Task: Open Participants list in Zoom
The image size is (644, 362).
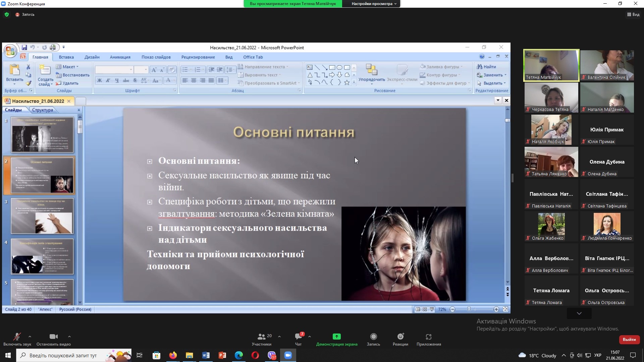Action: tap(262, 337)
